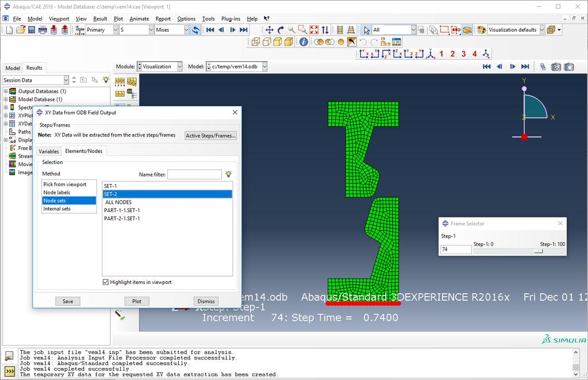Open the Session Data dropdown
588x380 pixels.
click(x=66, y=80)
